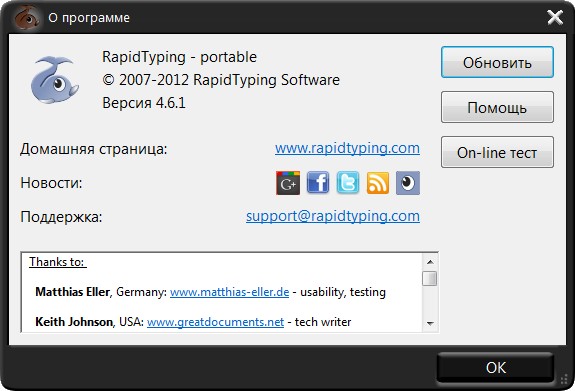Click the copyright 2007-2012 line
The image size is (575, 391).
point(221,80)
